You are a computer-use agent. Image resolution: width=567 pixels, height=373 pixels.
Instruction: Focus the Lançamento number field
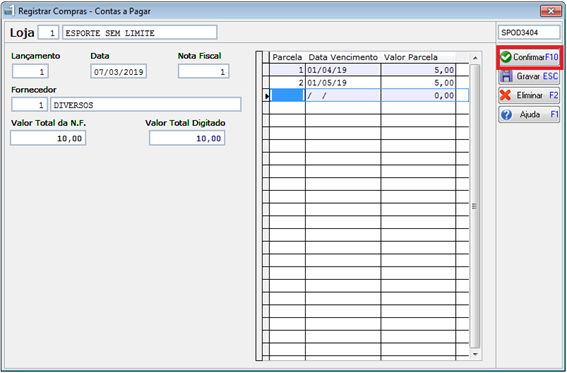tap(30, 72)
